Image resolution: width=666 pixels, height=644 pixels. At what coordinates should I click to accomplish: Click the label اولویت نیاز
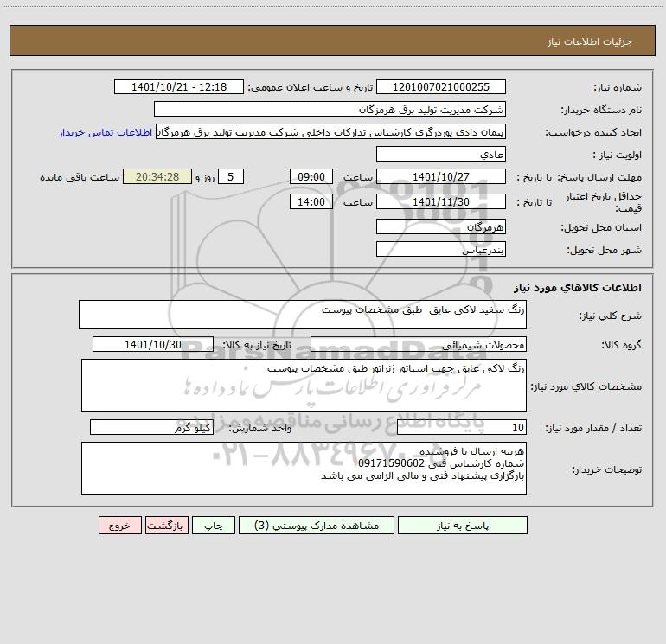(x=618, y=156)
